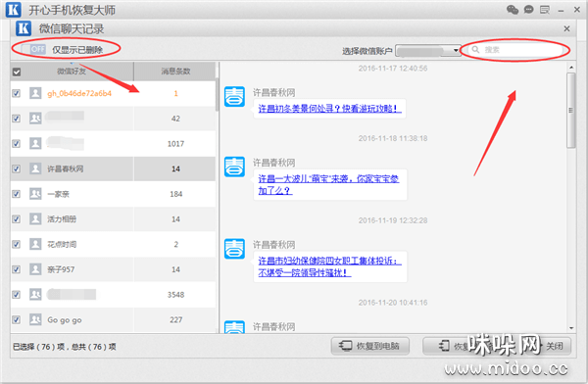Click the chat pane scroll-up arrow

(x=571, y=68)
